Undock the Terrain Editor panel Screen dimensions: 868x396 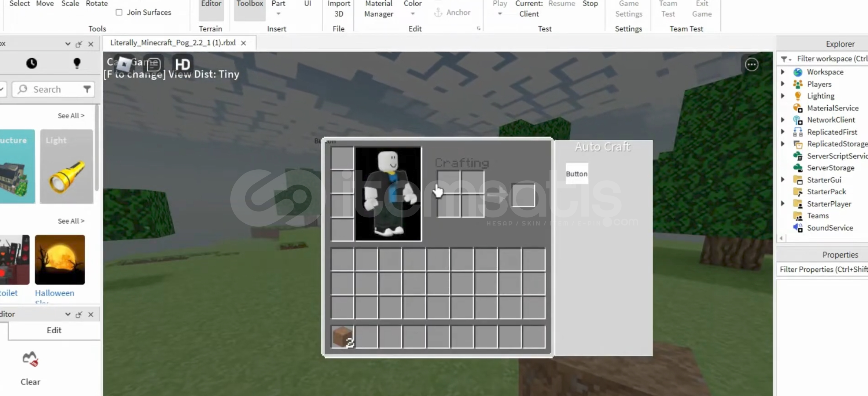[x=79, y=315]
